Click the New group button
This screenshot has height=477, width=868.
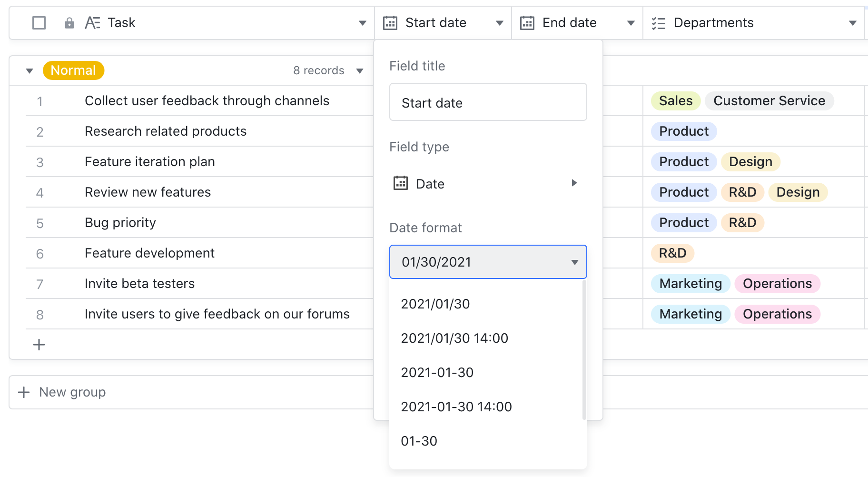72,392
